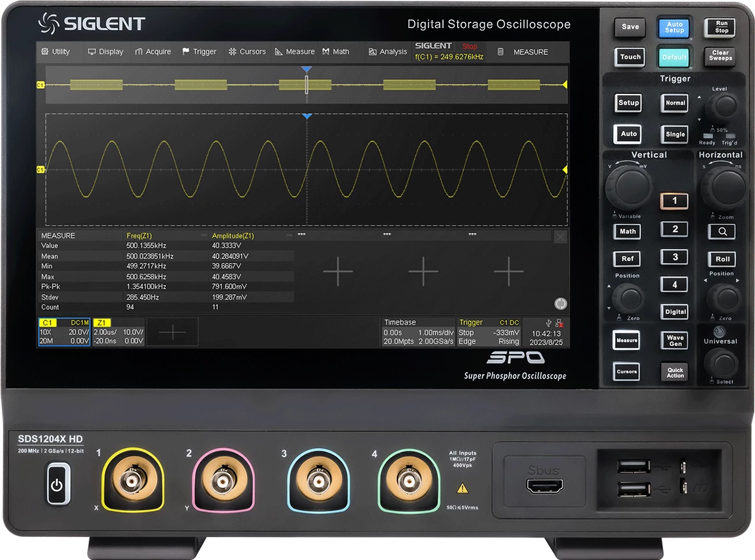Open the Trigger menu
Image resolution: width=755 pixels, height=560 pixels.
199,52
